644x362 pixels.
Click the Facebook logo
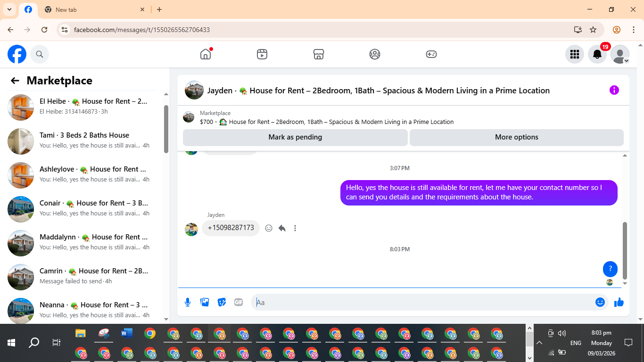pyautogui.click(x=17, y=54)
